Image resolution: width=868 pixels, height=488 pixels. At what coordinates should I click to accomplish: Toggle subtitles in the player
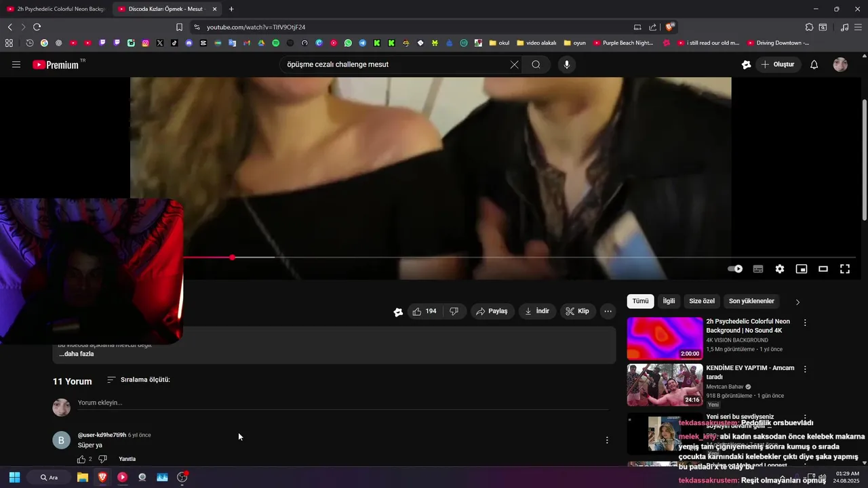coord(758,269)
